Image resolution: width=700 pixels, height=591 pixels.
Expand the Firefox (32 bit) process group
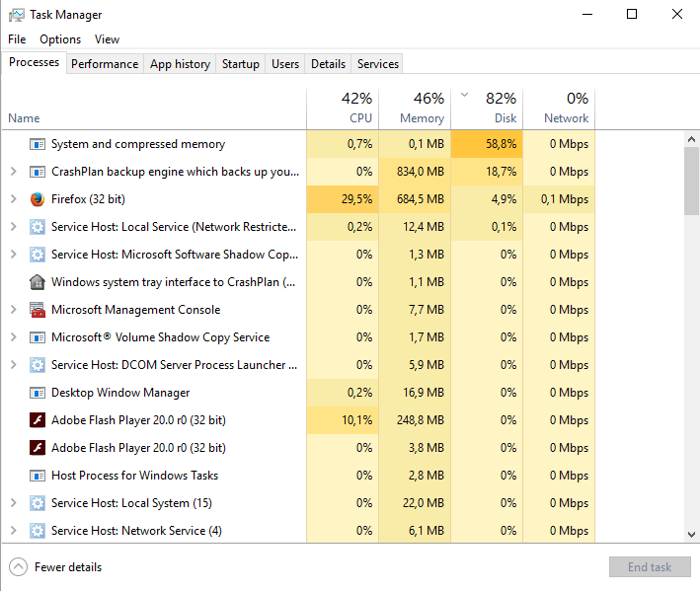[x=14, y=199]
